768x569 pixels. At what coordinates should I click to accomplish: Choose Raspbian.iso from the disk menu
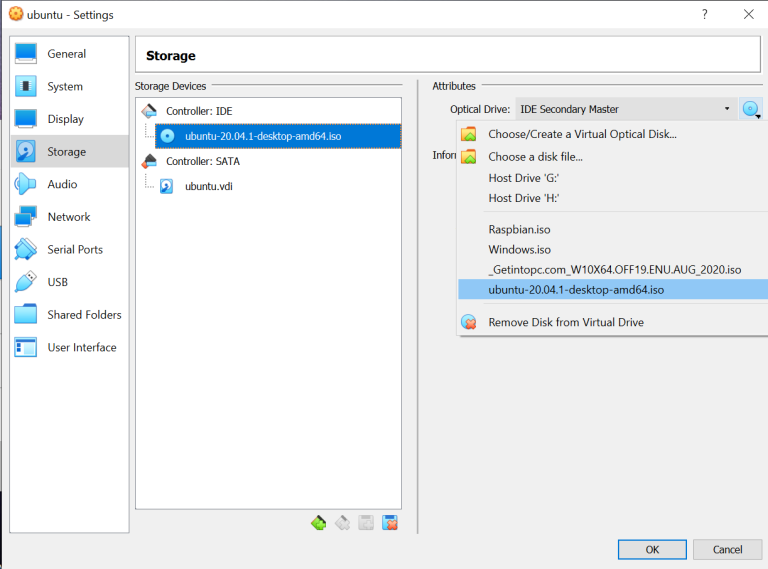[x=519, y=229]
